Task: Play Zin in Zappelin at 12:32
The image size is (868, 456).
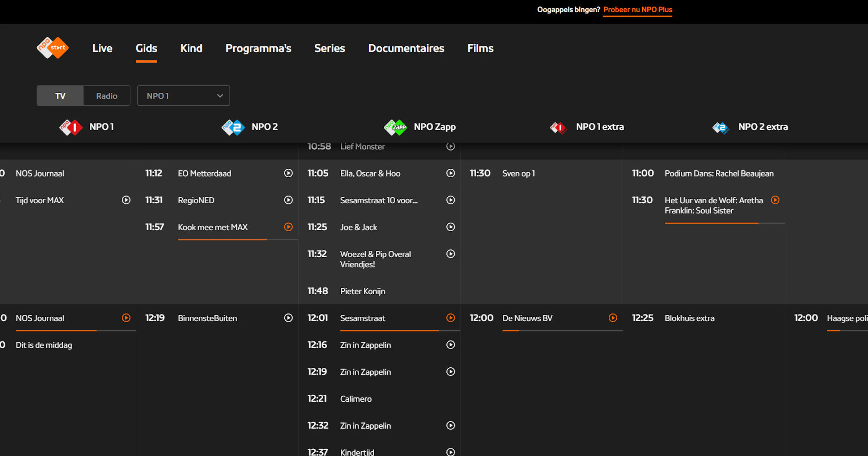Action: coord(450,426)
